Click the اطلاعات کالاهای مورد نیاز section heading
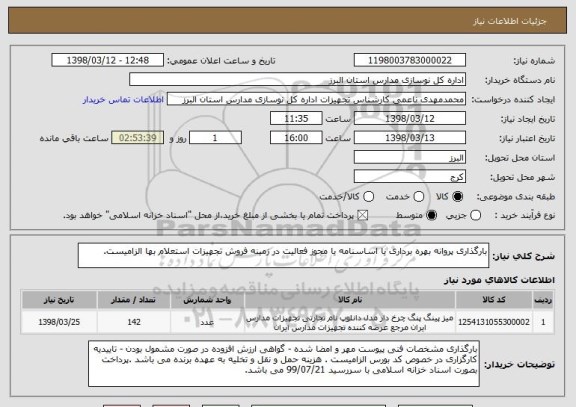576x407 pixels. point(499,280)
